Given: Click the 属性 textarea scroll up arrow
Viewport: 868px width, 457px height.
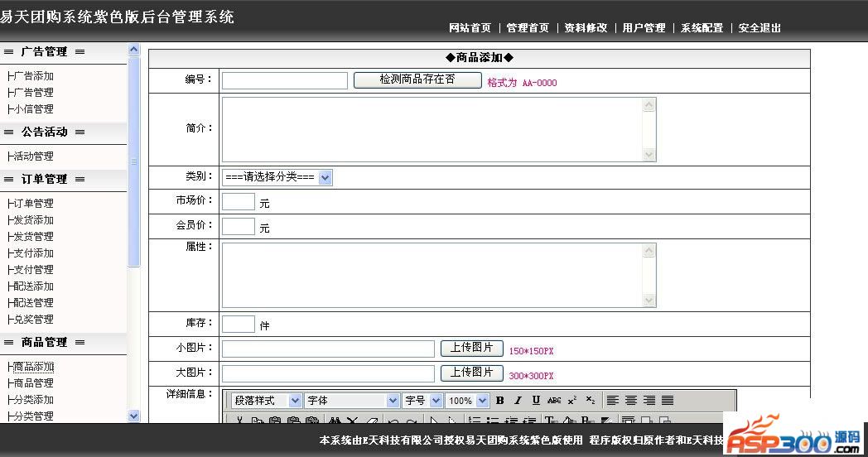Looking at the screenshot, I should 649,251.
